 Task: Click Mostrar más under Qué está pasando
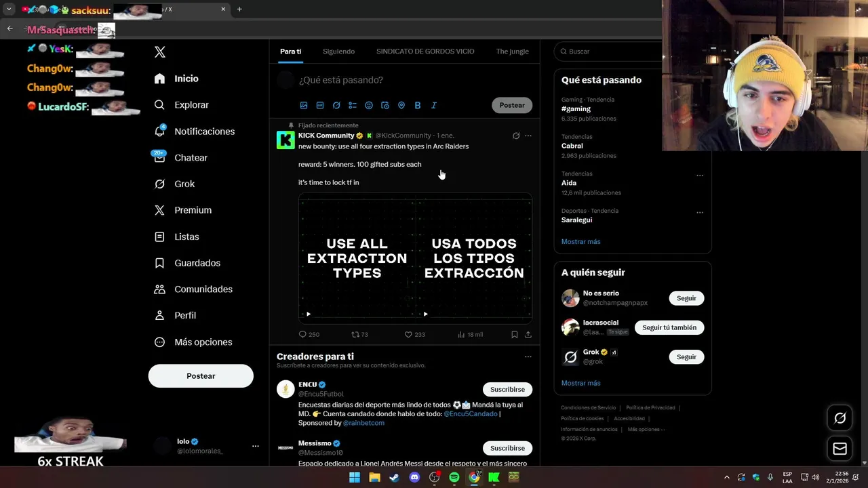click(x=580, y=242)
